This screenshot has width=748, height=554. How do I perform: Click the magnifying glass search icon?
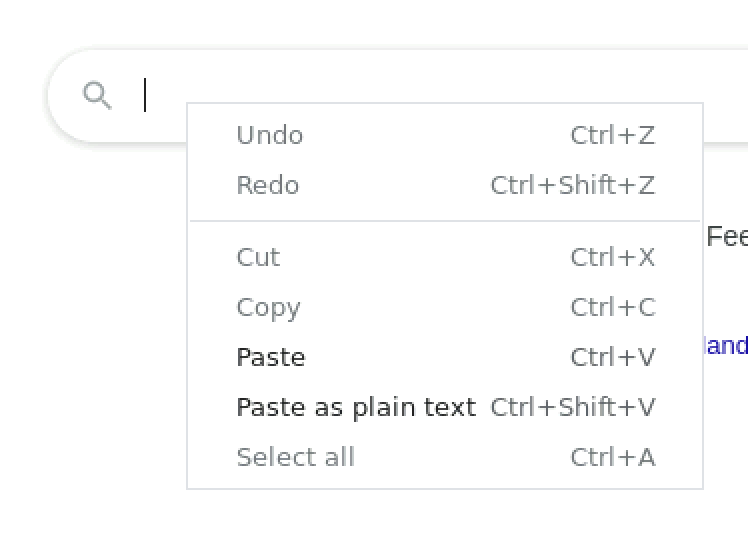[97, 96]
